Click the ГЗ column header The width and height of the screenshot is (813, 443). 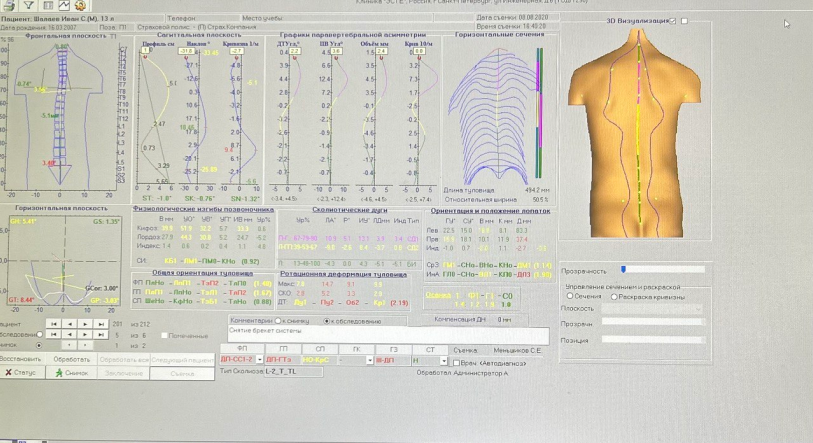[x=393, y=349]
